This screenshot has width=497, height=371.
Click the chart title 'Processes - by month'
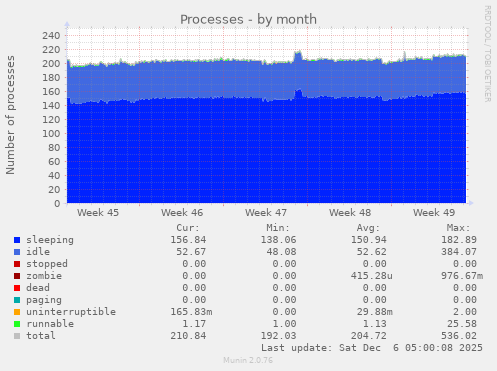pyautogui.click(x=248, y=20)
